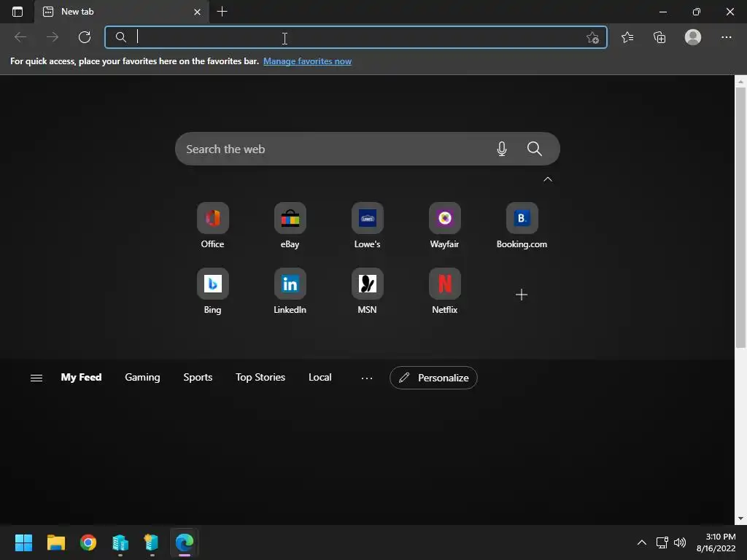Open a new tab with the plus button

pyautogui.click(x=222, y=12)
